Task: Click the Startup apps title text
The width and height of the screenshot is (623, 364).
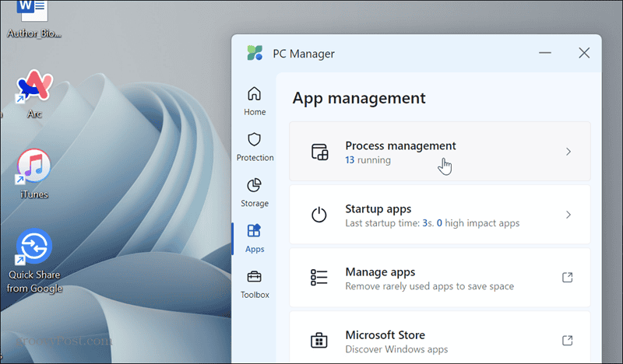Action: click(378, 208)
